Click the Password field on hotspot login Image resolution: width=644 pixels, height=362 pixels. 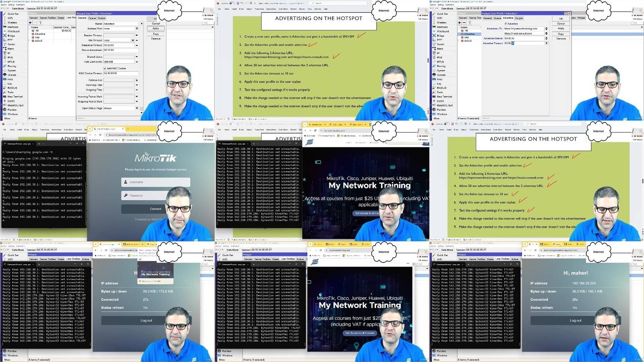[156, 196]
